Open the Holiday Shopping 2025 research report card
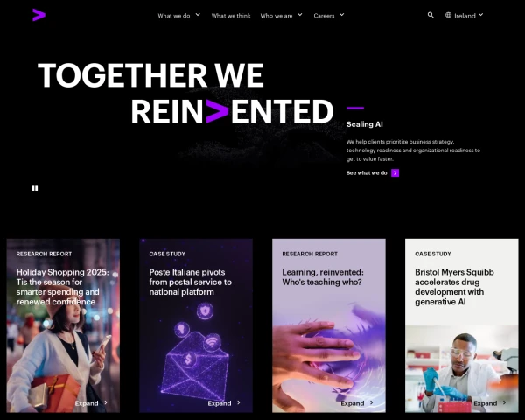This screenshot has width=525, height=420. coord(63,325)
